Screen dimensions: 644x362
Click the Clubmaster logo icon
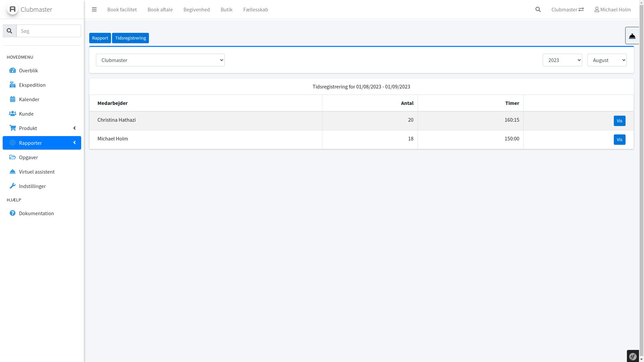(x=12, y=9)
